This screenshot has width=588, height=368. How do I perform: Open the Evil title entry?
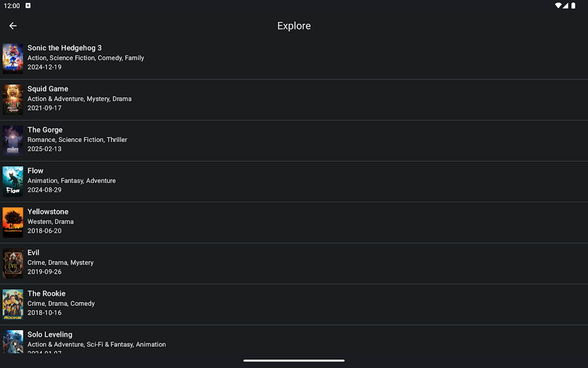point(33,252)
